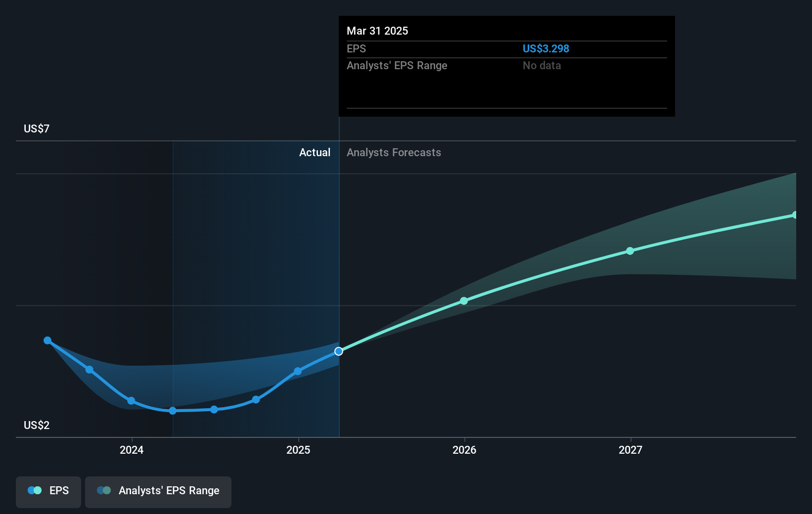This screenshot has width=812, height=514.
Task: Click the US$7 y-axis label
Action: point(37,128)
